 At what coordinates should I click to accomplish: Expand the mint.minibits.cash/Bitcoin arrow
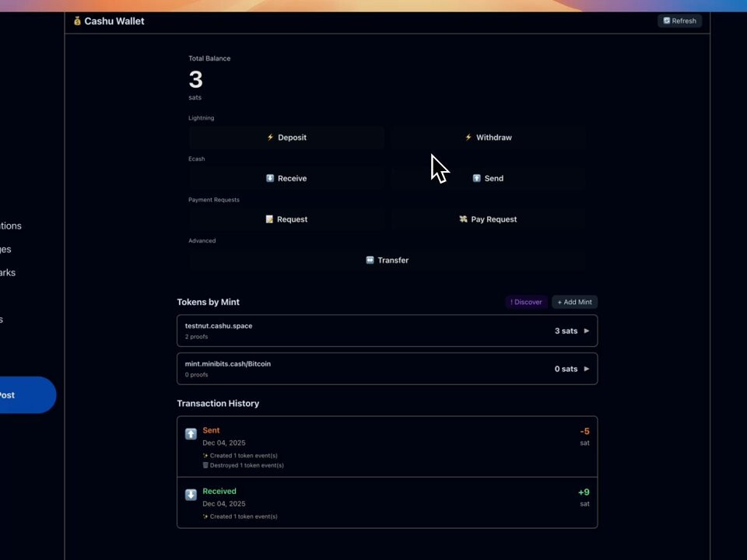(x=587, y=369)
